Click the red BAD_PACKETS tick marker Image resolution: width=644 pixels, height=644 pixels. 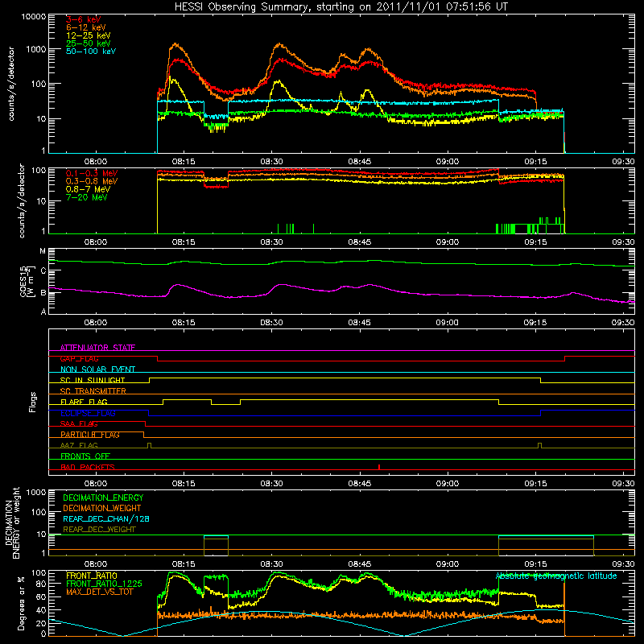pos(379,467)
